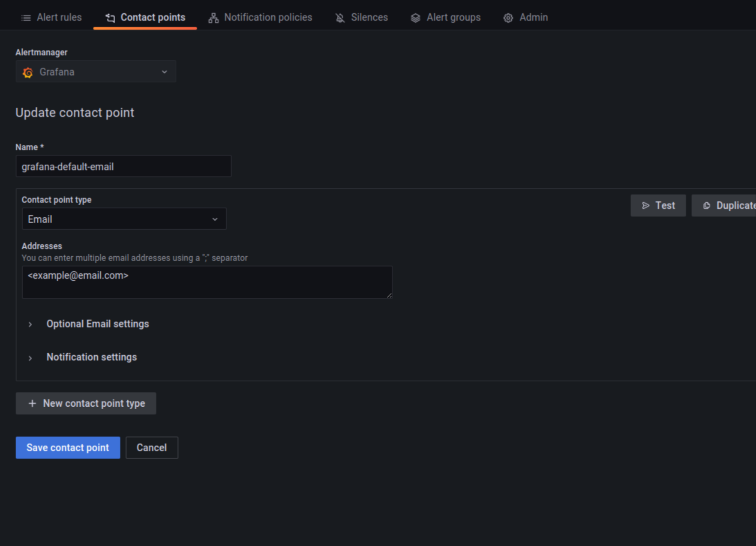Viewport: 756px width, 546px height.
Task: Cancel the contact point update
Action: point(152,447)
